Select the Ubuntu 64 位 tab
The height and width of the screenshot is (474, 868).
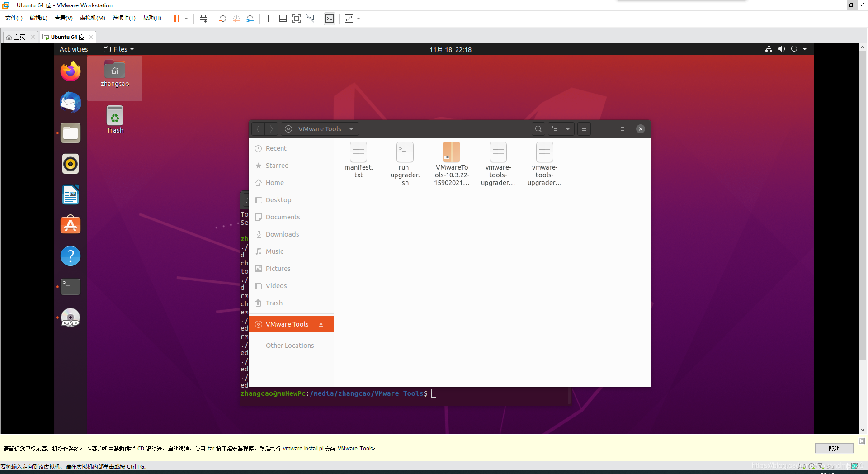67,37
